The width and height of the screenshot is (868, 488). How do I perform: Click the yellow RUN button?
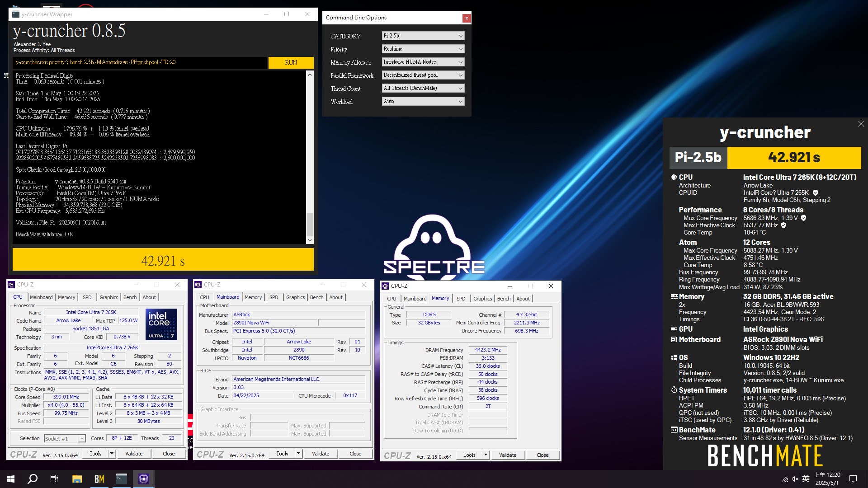(291, 62)
